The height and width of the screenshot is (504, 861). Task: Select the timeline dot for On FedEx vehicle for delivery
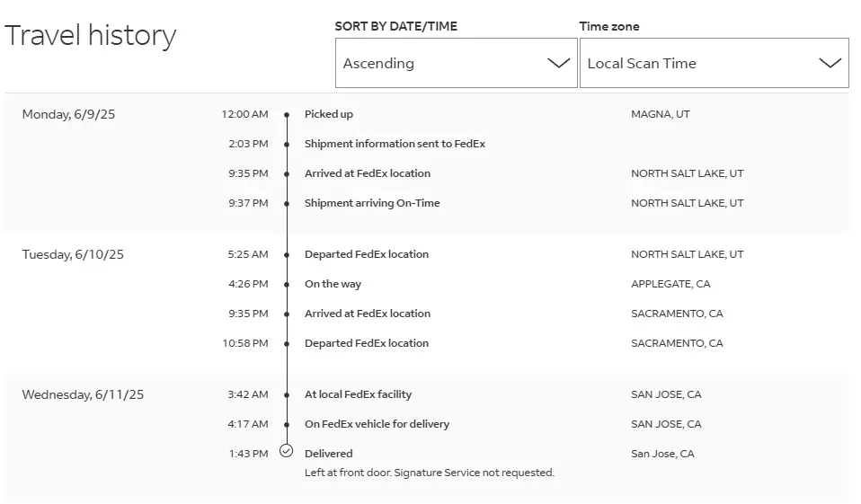coord(287,425)
